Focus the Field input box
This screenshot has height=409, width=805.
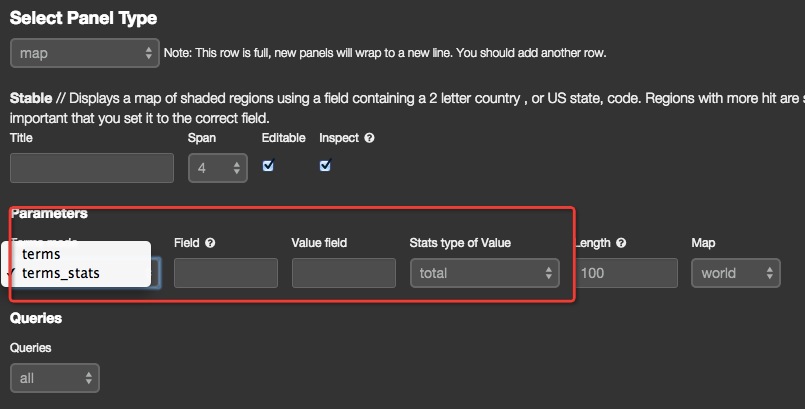pos(226,273)
